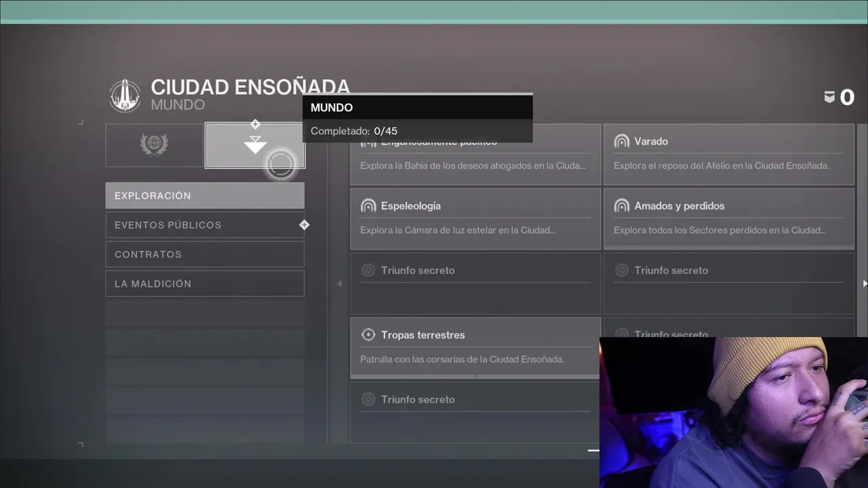Go to next page with right arrow

[x=865, y=283]
